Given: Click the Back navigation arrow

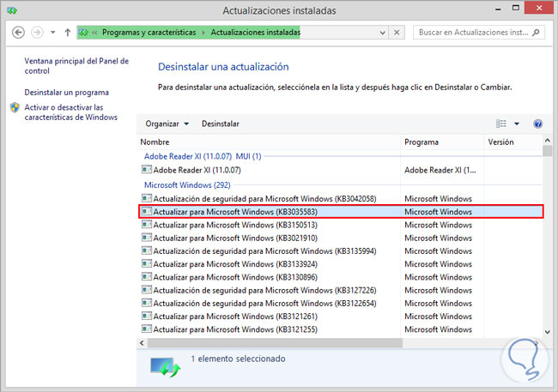Looking at the screenshot, I should [x=18, y=33].
